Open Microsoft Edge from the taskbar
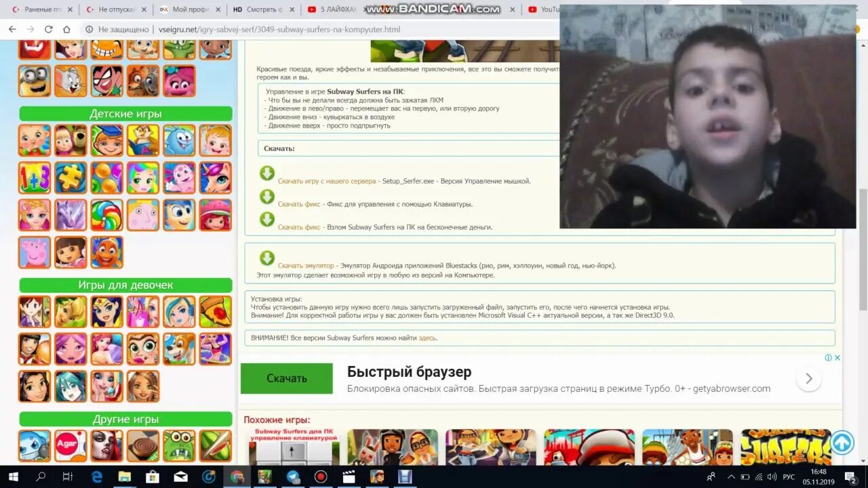The width and height of the screenshot is (868, 488). click(96, 476)
